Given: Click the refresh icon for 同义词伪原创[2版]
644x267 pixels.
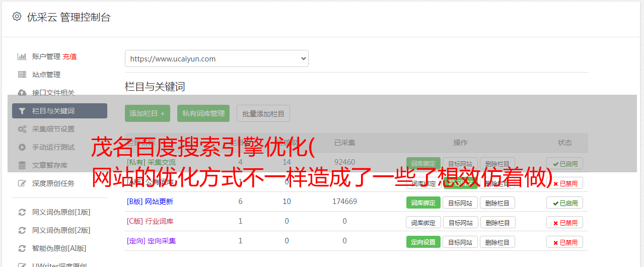Looking at the screenshot, I should point(22,230).
